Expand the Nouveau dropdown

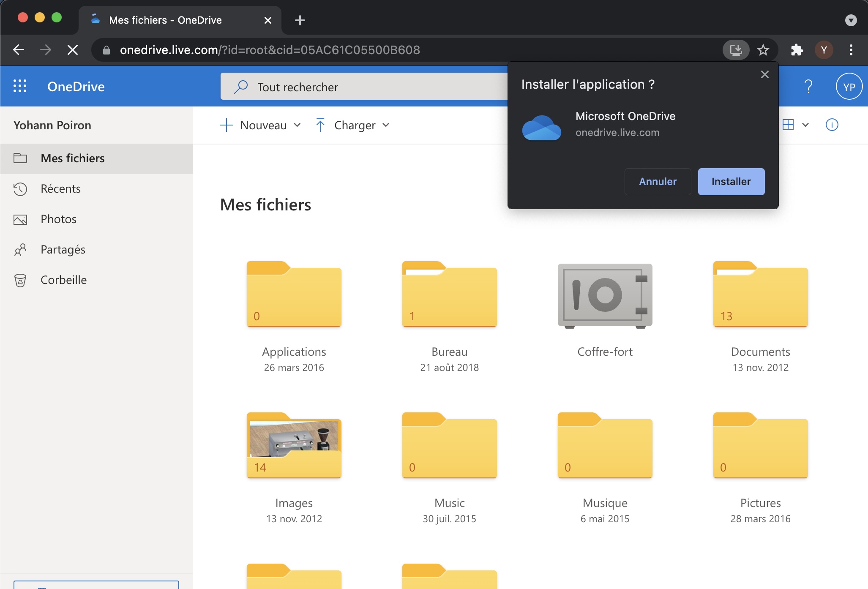click(x=298, y=125)
